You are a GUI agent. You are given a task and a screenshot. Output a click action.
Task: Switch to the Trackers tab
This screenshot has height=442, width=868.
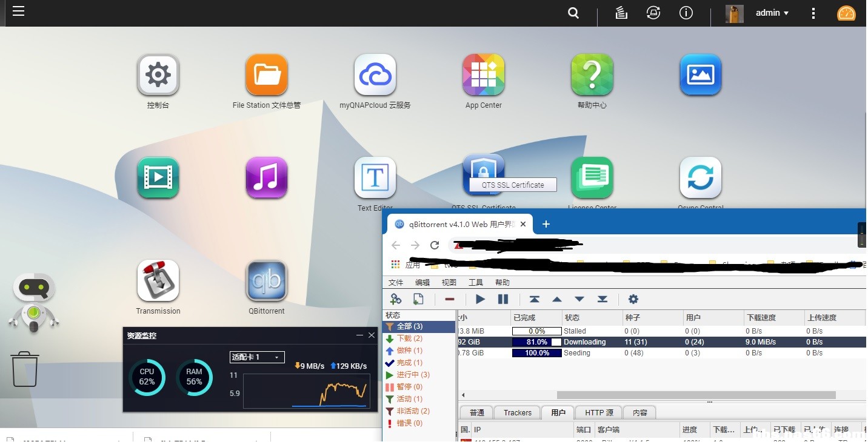(x=518, y=413)
